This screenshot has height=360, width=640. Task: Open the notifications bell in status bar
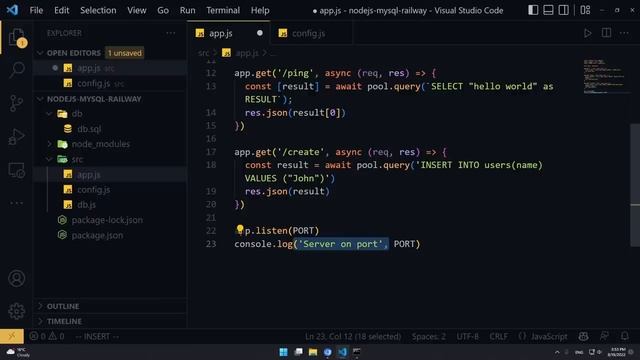click(624, 336)
